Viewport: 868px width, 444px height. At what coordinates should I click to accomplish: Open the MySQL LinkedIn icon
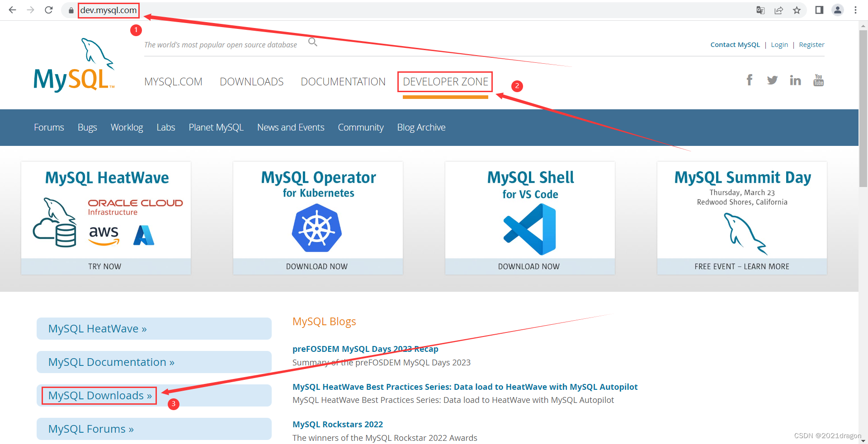795,80
